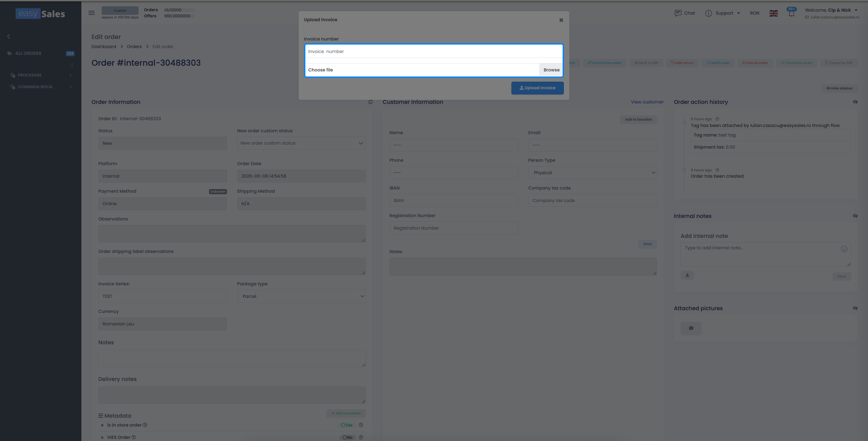Click Notify user button

tap(718, 63)
